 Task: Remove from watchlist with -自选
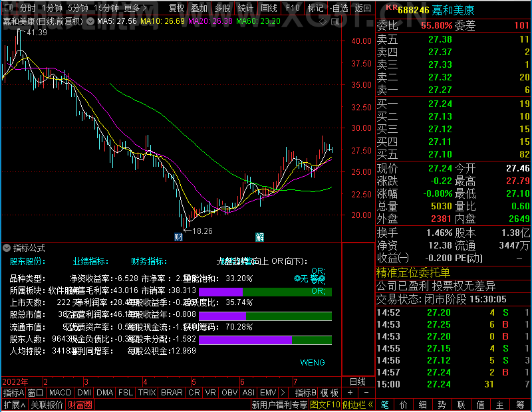[338, 8]
